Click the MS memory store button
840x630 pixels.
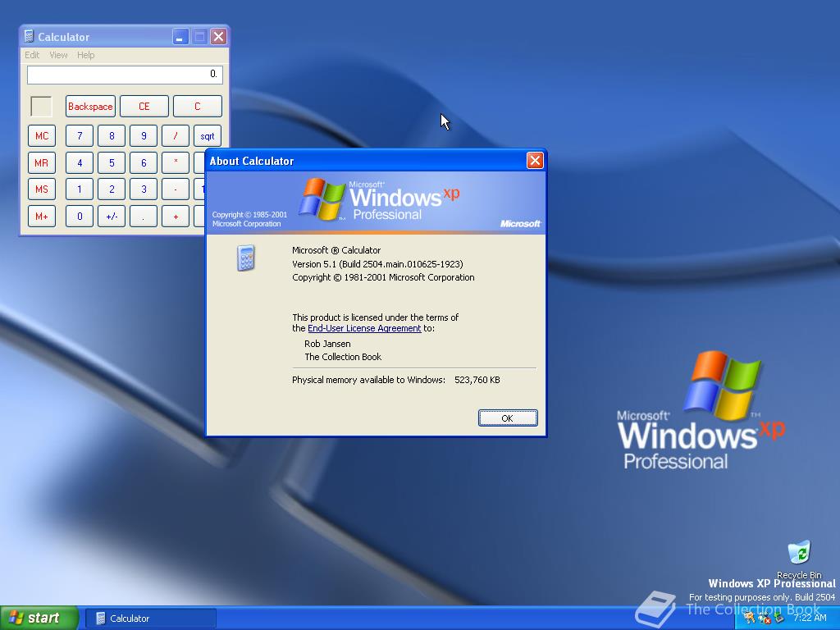pyautogui.click(x=42, y=189)
